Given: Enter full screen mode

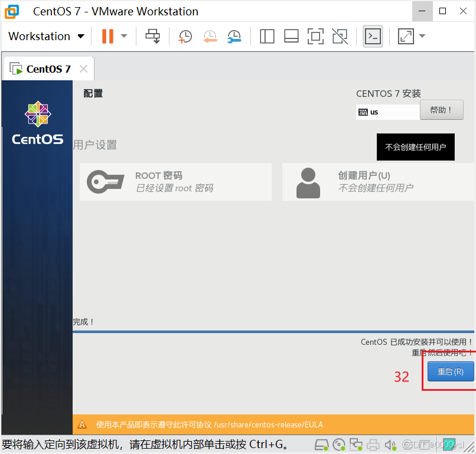Looking at the screenshot, I should [315, 36].
